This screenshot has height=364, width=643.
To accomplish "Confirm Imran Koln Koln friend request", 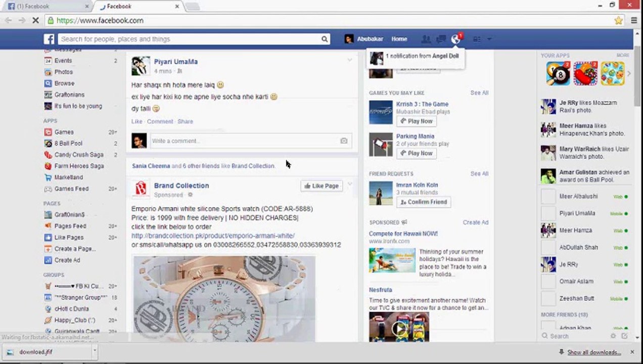I will click(x=423, y=202).
